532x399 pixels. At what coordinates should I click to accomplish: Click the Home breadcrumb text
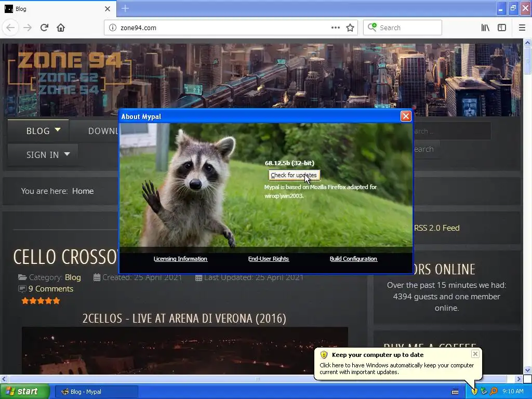[83, 191]
